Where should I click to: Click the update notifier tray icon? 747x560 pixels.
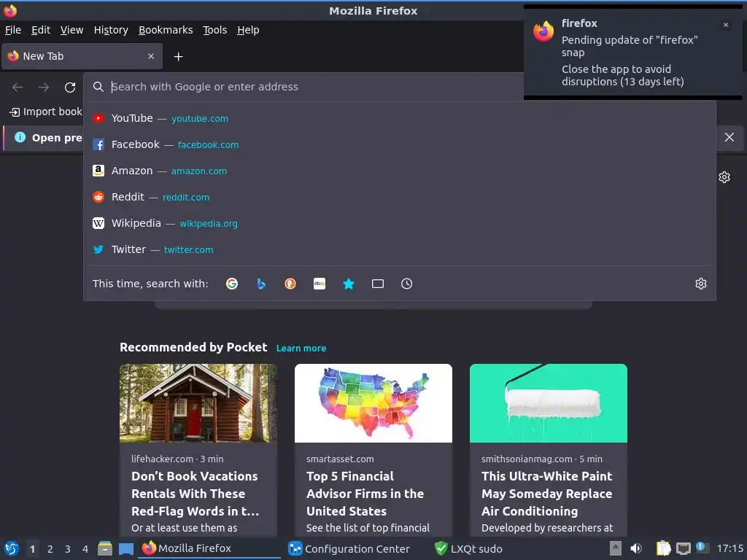(703, 548)
